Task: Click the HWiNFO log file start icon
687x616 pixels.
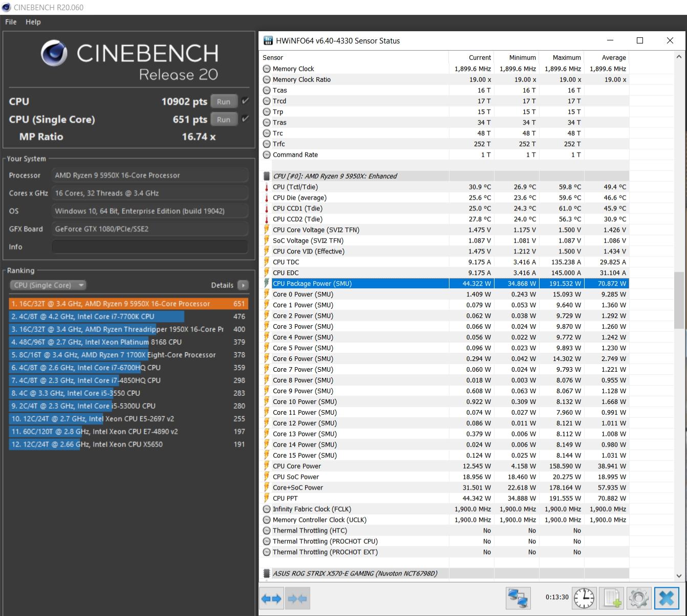Action: point(612,598)
